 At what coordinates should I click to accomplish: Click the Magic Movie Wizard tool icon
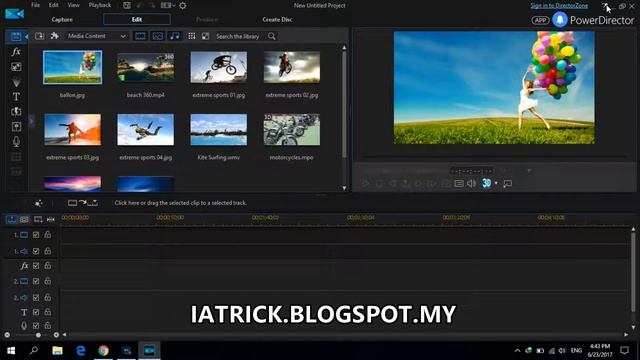(x=39, y=203)
